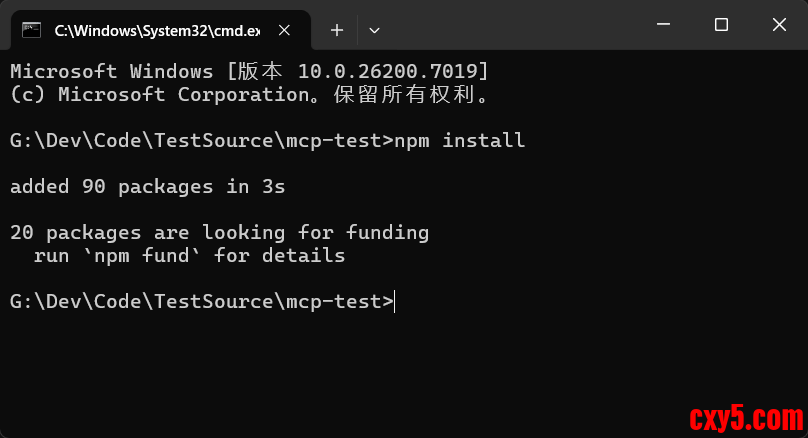The height and width of the screenshot is (438, 808).
Task: Place cursor at the last prompt's blinking caret
Action: coord(395,302)
